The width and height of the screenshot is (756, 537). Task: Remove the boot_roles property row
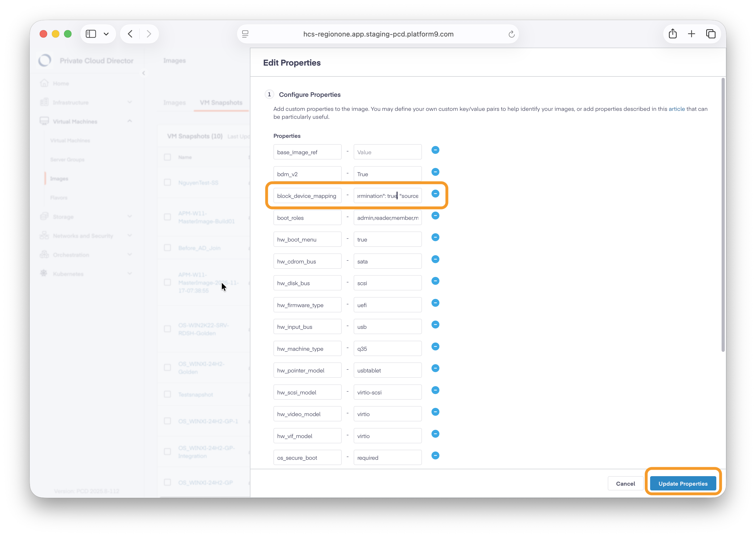click(x=435, y=216)
